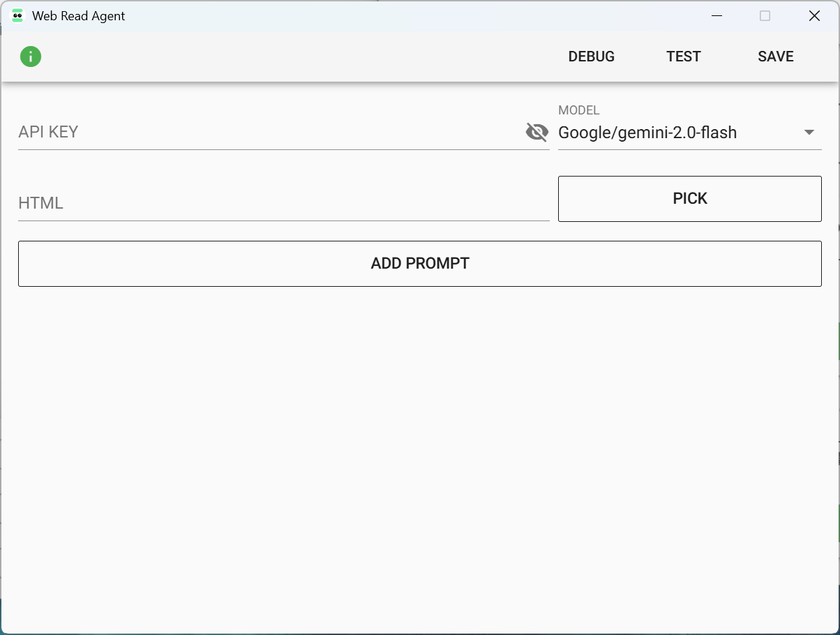
Task: Minimize the Web Read Agent window
Action: [717, 16]
